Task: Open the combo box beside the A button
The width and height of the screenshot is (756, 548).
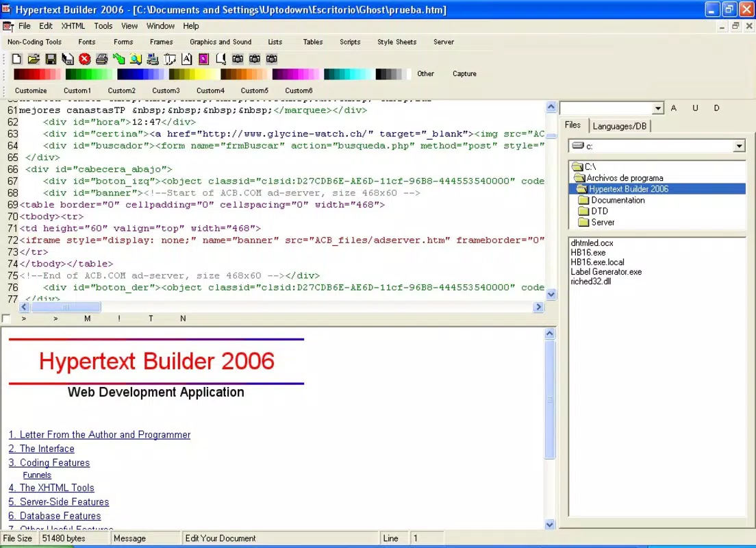Action: (657, 108)
